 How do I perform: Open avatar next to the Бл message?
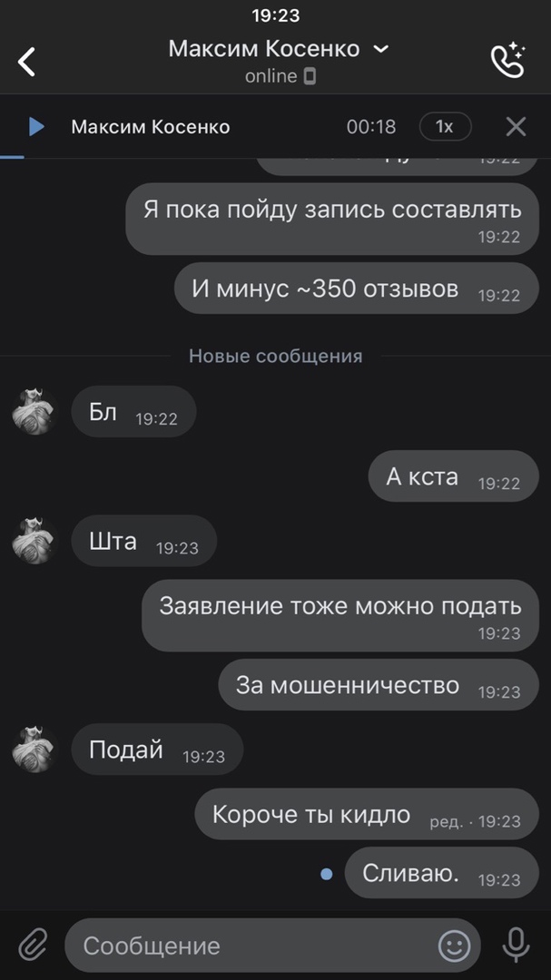(35, 411)
